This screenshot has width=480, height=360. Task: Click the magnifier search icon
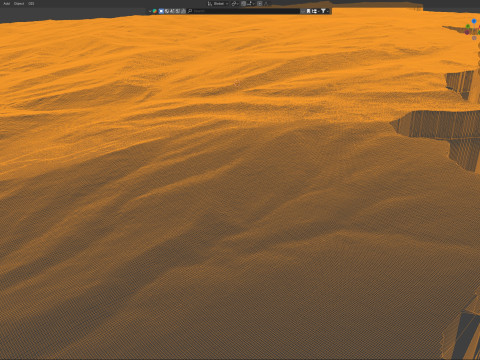pos(190,11)
